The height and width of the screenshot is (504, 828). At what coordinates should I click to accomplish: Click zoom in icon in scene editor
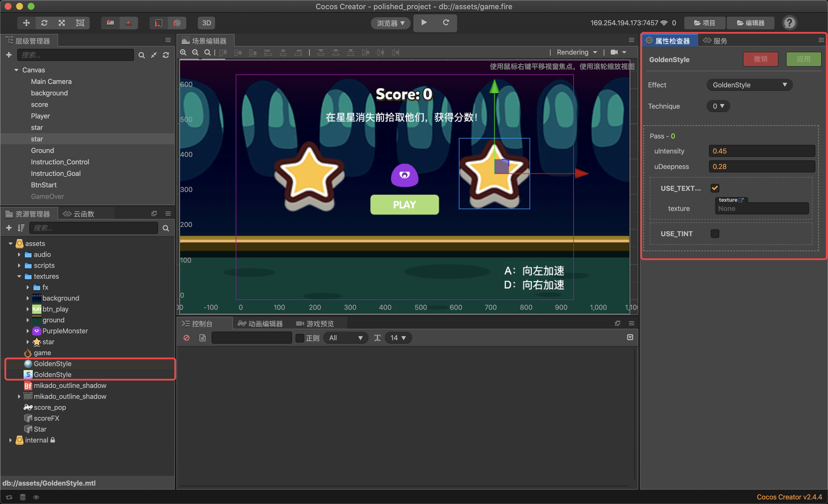click(x=183, y=52)
